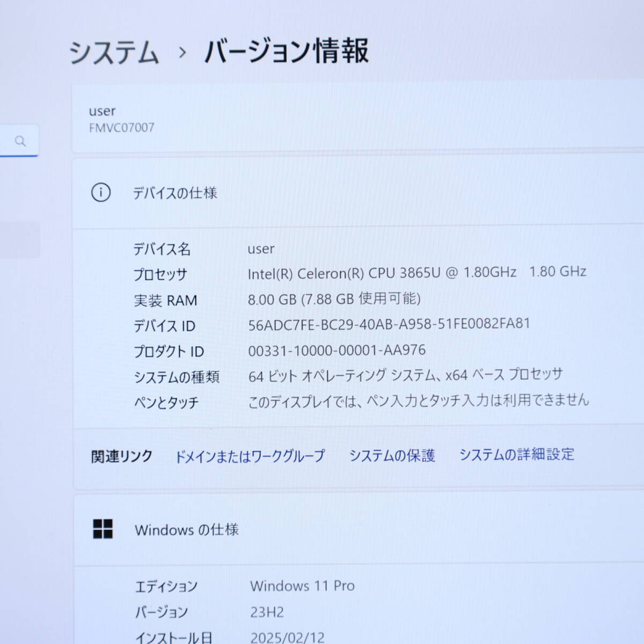The image size is (644, 644).
Task: Click the device name value user
Action: 261,249
